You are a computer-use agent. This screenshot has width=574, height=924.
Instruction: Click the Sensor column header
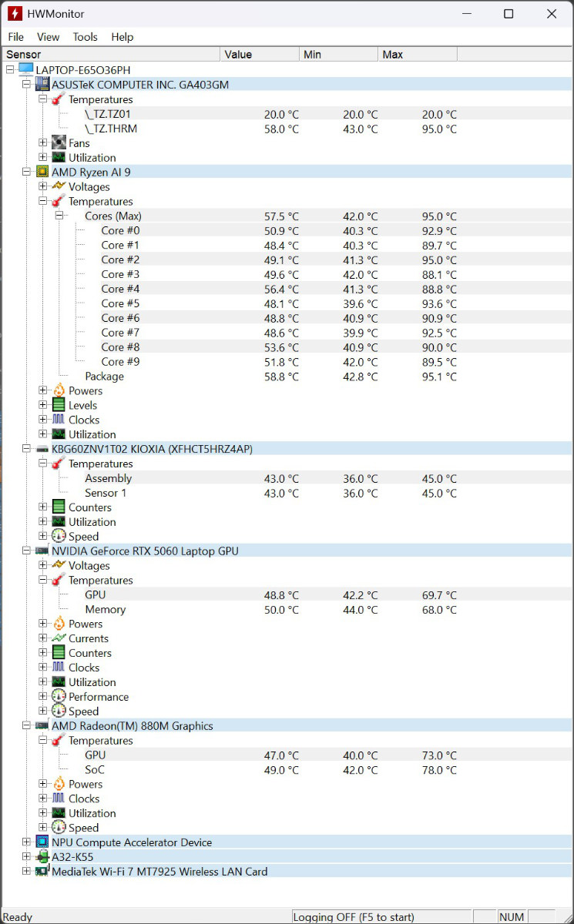pyautogui.click(x=111, y=55)
